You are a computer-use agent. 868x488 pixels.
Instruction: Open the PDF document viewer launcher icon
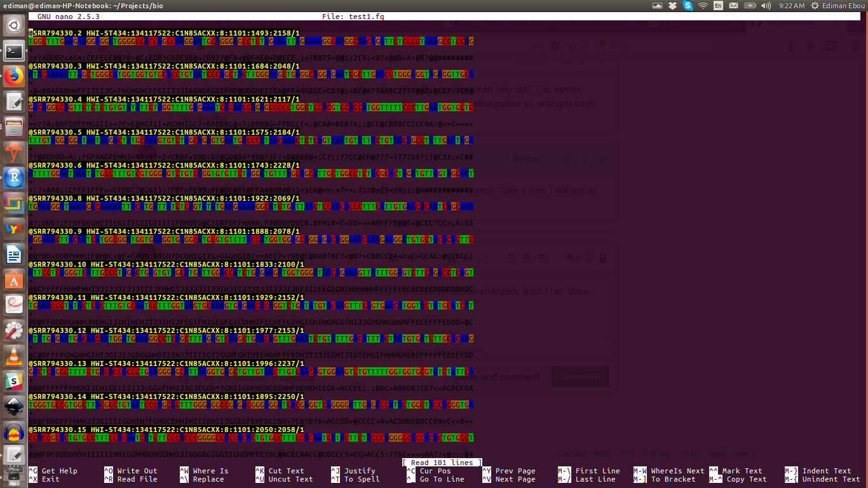click(14, 305)
